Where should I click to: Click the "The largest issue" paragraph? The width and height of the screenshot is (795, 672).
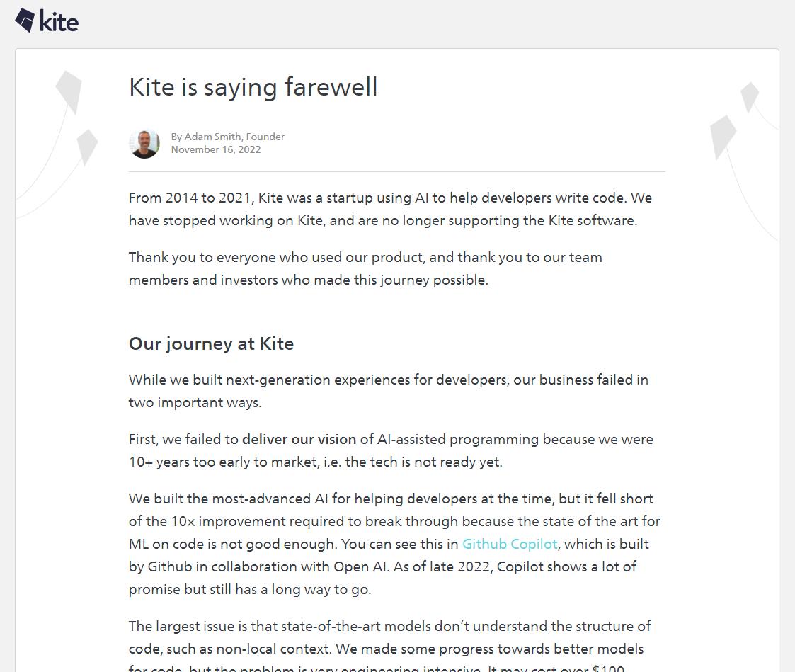point(389,637)
